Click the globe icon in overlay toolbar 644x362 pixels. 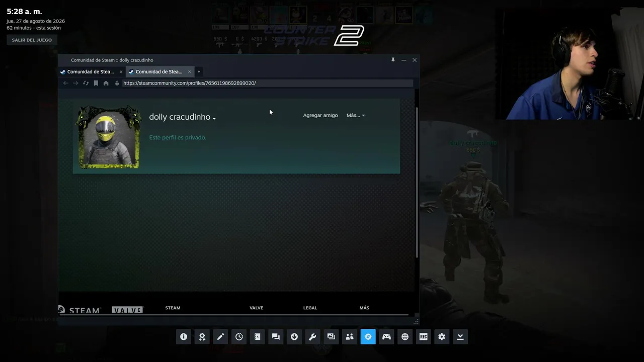tap(405, 337)
